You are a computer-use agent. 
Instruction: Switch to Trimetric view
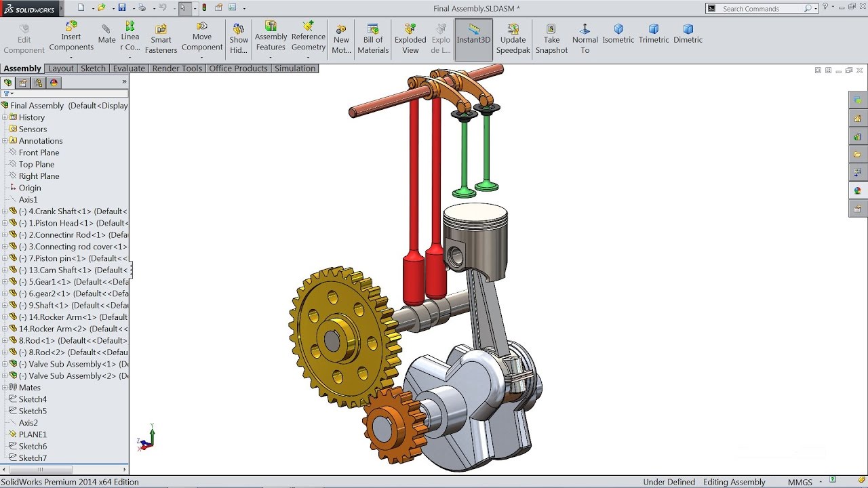pos(654,34)
